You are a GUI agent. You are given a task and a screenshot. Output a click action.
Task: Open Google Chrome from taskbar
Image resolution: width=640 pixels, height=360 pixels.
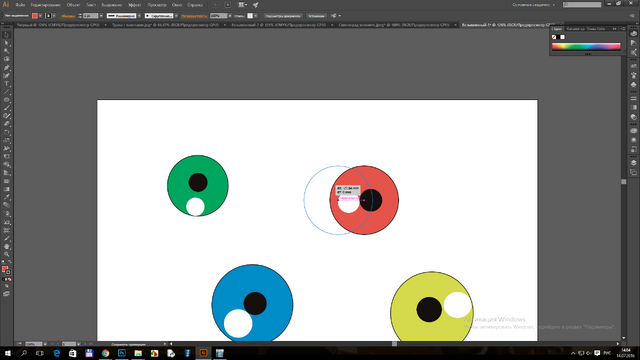[x=105, y=353]
